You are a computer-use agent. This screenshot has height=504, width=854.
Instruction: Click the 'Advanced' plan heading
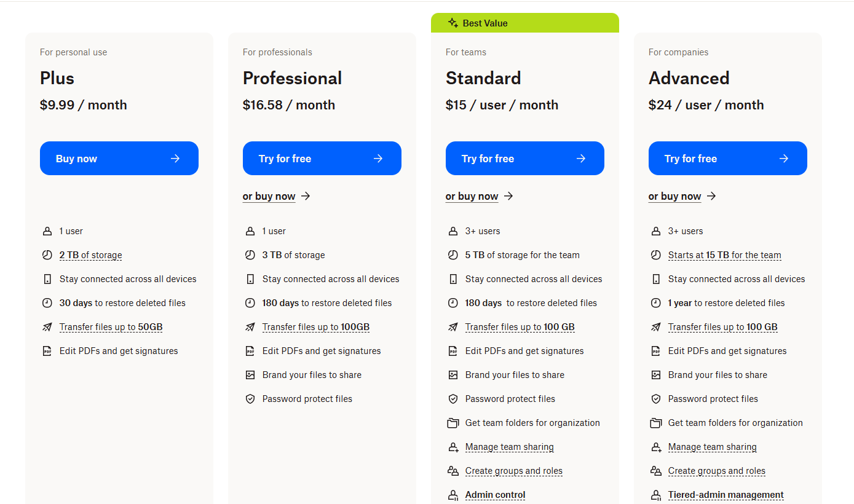tap(689, 78)
